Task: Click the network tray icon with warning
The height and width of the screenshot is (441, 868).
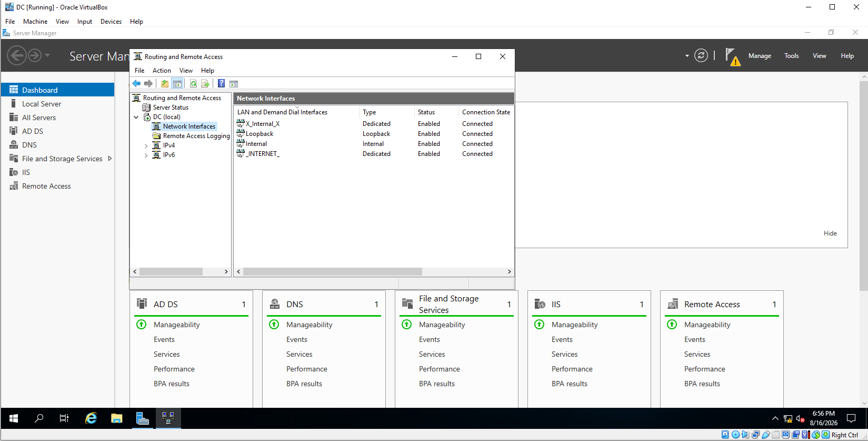Action: tap(788, 419)
